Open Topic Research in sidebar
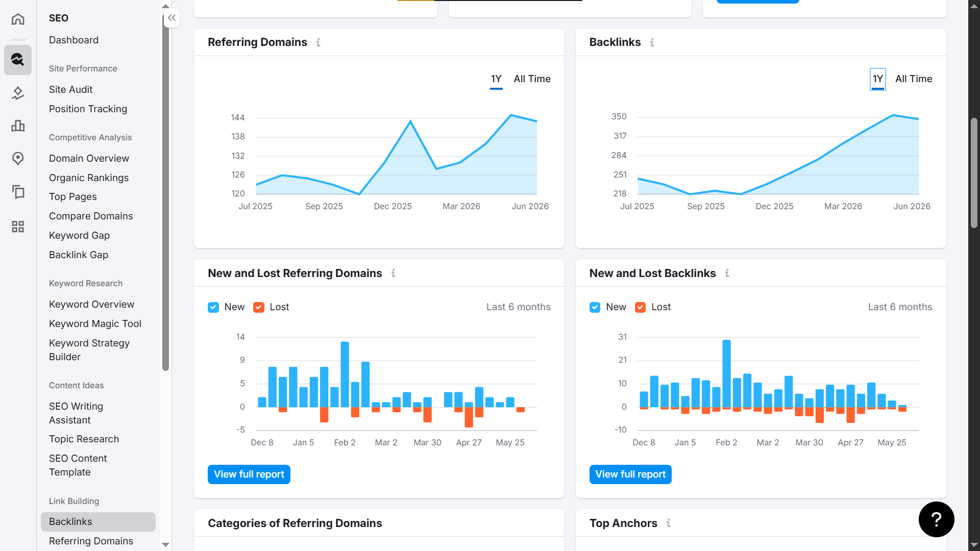The image size is (980, 551). [x=84, y=439]
